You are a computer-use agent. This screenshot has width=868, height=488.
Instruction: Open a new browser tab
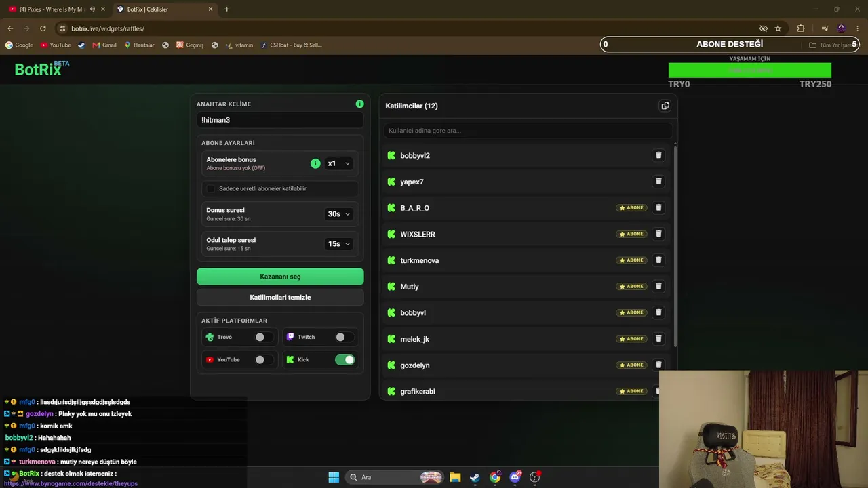tap(226, 9)
